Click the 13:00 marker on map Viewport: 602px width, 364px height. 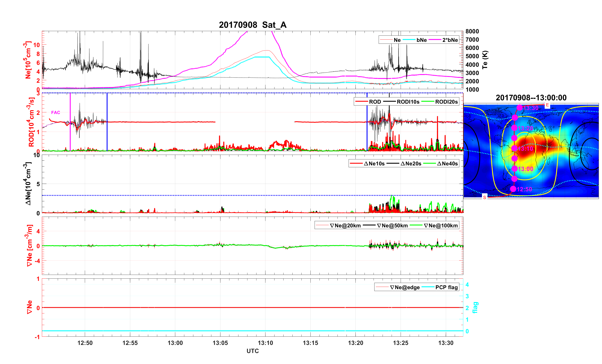514,169
